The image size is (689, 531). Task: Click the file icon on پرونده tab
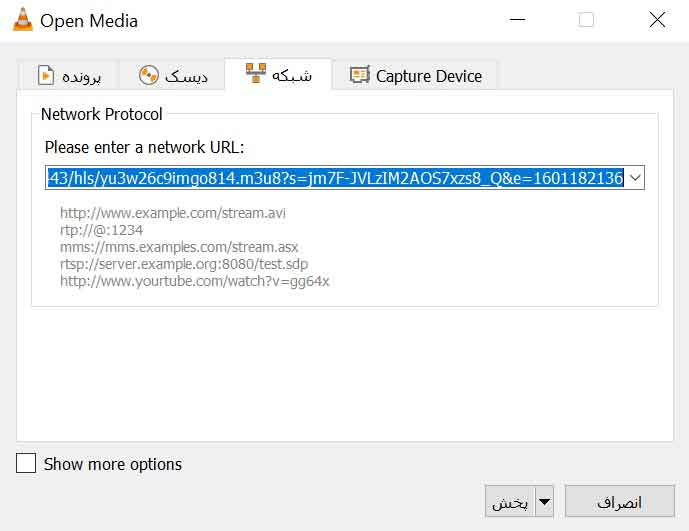click(x=46, y=75)
